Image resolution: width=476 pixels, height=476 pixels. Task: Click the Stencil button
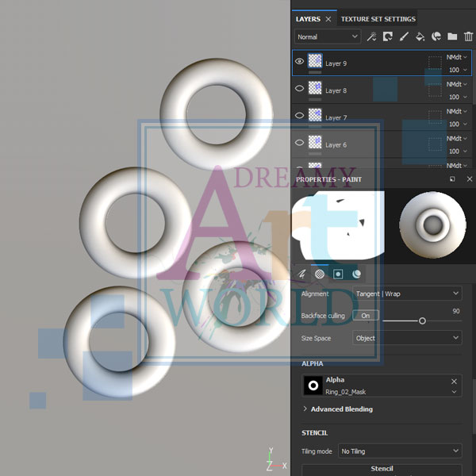(x=382, y=469)
